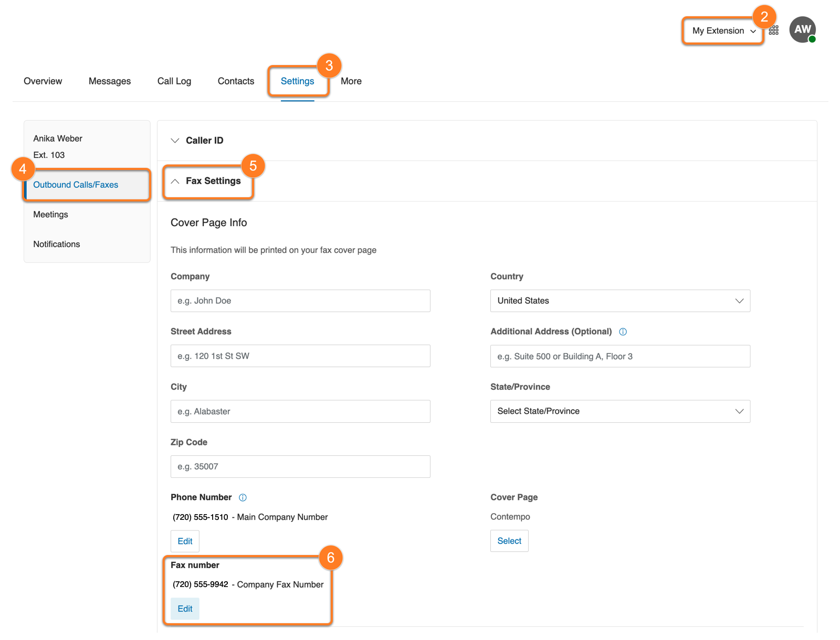Click info icon beside Additional Address
Image resolution: width=840 pixels, height=640 pixels.
click(x=623, y=332)
